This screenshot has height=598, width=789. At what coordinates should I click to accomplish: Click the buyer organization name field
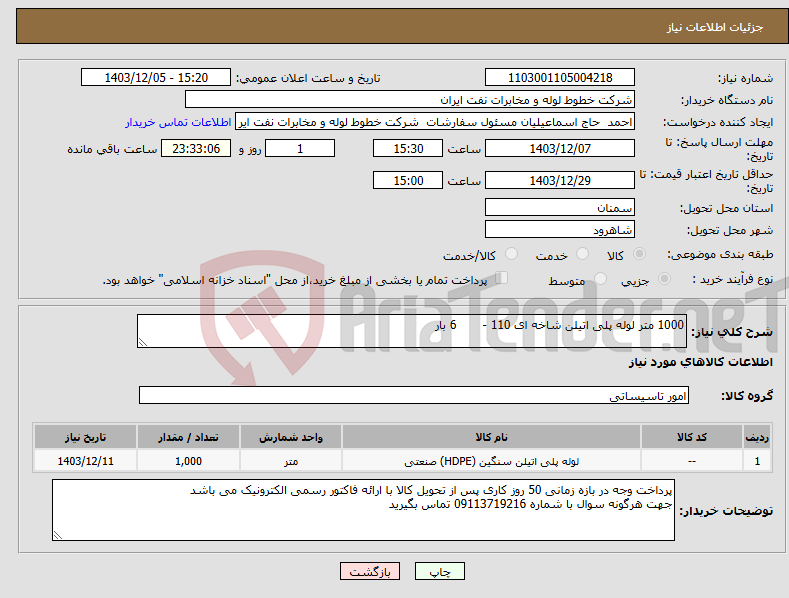coord(410,100)
